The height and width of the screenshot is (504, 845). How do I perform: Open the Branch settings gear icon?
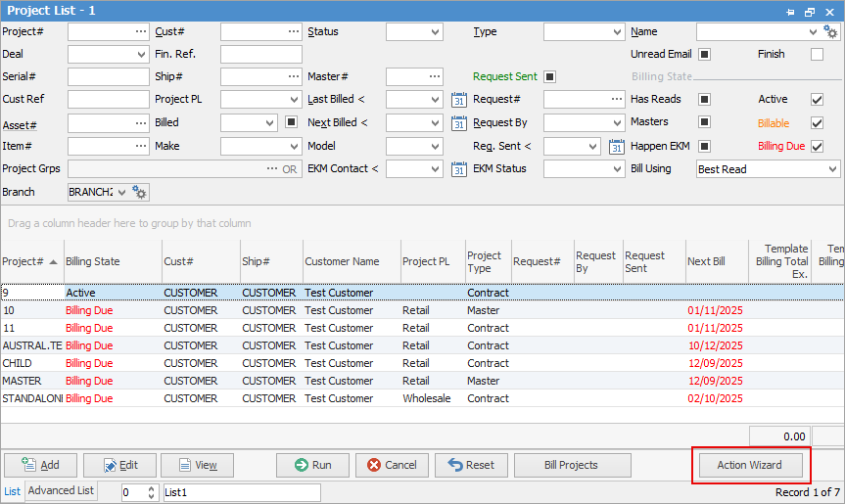point(139,192)
